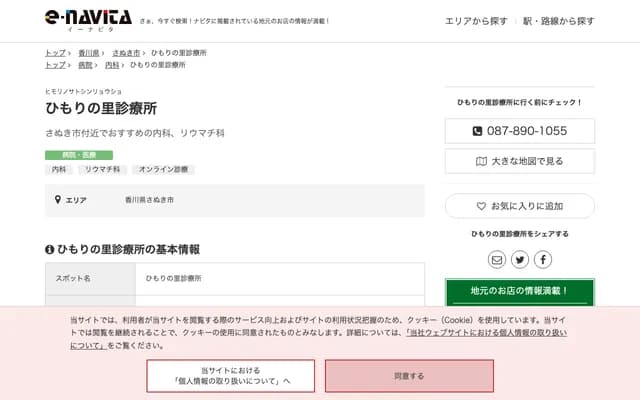Image resolution: width=640 pixels, height=400 pixels.
Task: Agree to cookies with 同意する button
Action: [x=409, y=376]
